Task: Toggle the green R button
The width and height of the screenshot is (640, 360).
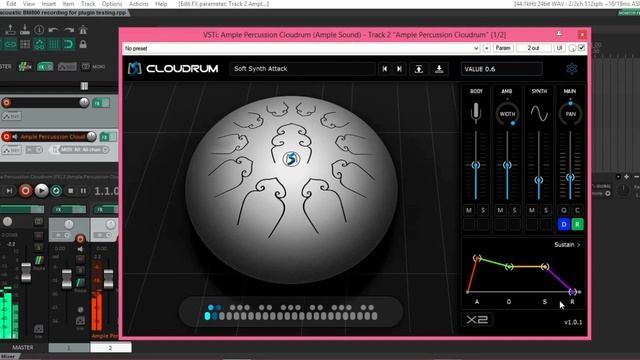Action: pyautogui.click(x=578, y=224)
